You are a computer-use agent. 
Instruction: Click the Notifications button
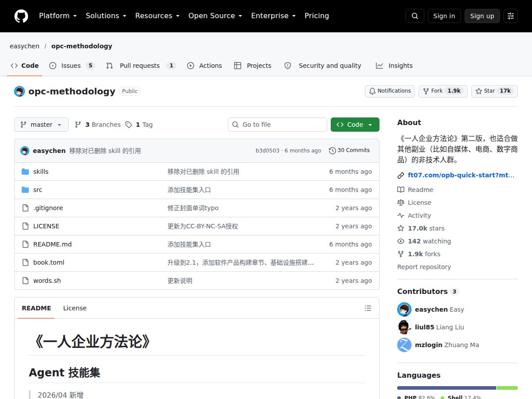pos(390,91)
